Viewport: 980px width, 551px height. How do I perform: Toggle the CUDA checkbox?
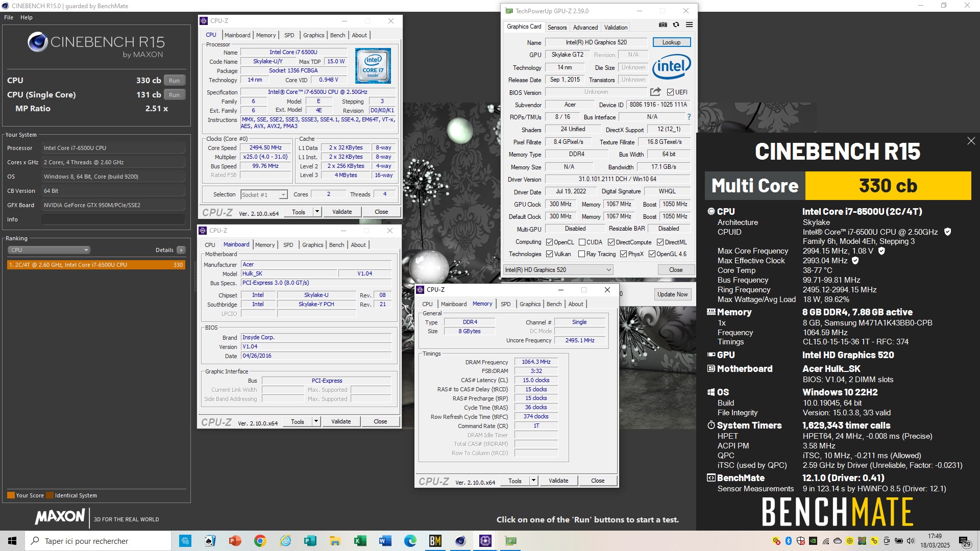click(x=582, y=242)
